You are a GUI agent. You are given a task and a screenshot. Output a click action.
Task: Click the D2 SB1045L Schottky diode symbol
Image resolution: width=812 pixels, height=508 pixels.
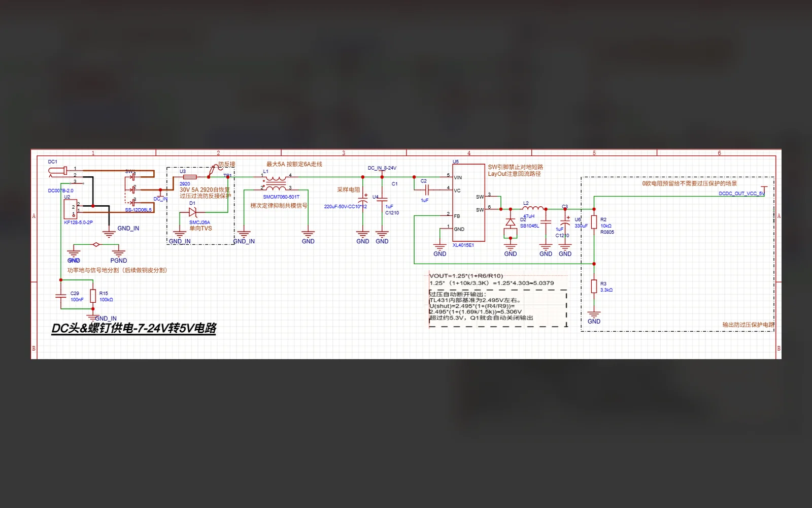[x=511, y=222]
